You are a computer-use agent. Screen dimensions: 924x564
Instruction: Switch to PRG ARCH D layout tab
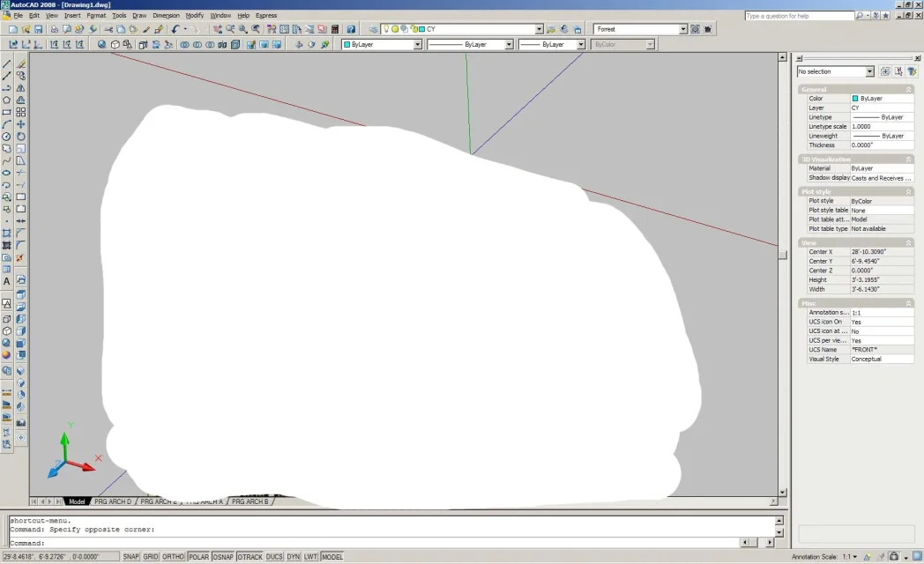click(x=112, y=501)
